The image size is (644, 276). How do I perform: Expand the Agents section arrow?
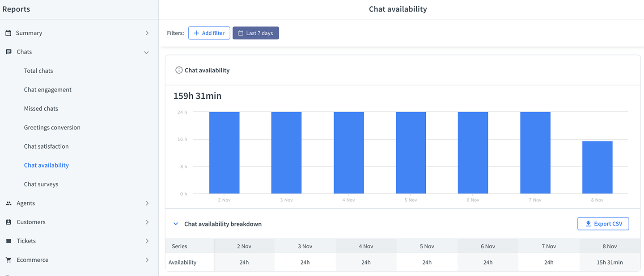[x=147, y=203]
